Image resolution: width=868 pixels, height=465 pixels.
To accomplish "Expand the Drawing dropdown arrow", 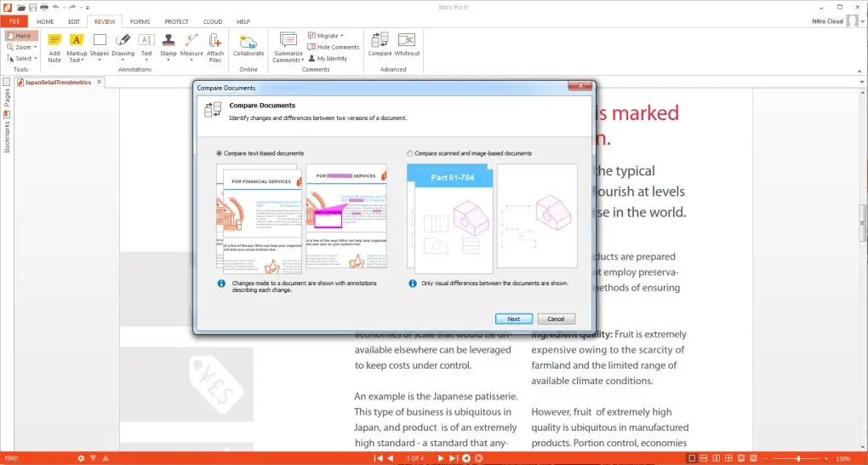I will click(123, 60).
